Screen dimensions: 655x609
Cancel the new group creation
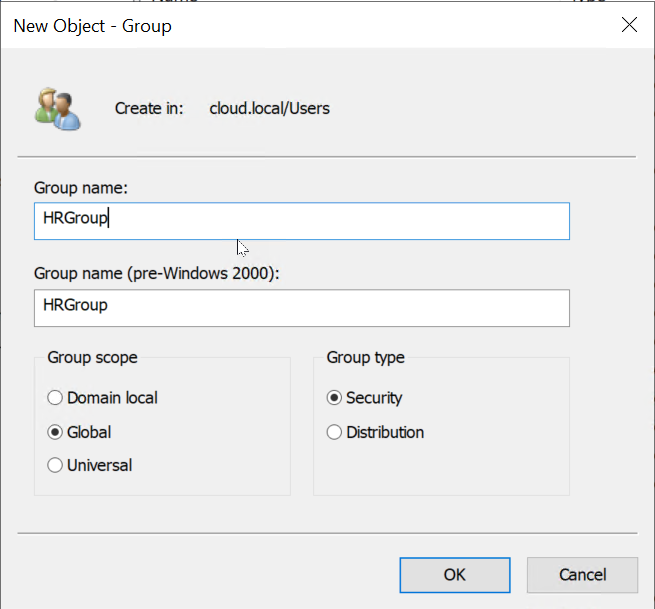point(582,575)
